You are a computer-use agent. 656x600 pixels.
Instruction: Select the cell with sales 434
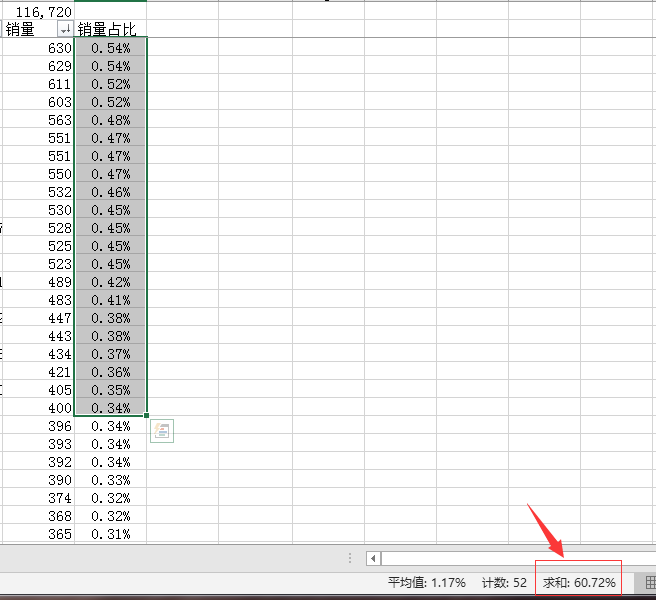[x=38, y=354]
